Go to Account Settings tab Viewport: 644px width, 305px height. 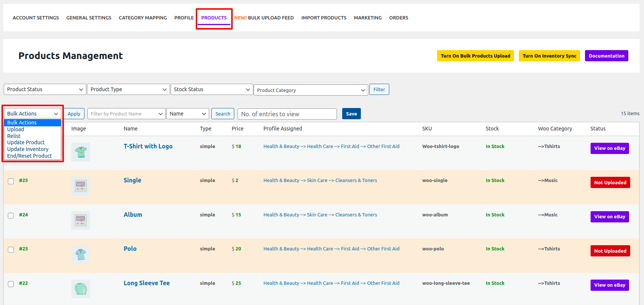coord(36,18)
